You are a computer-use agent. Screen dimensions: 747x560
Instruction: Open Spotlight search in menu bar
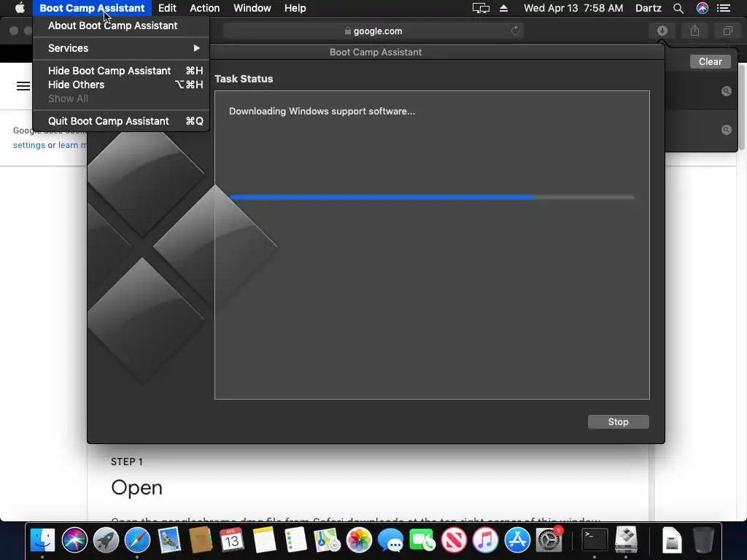tap(678, 8)
